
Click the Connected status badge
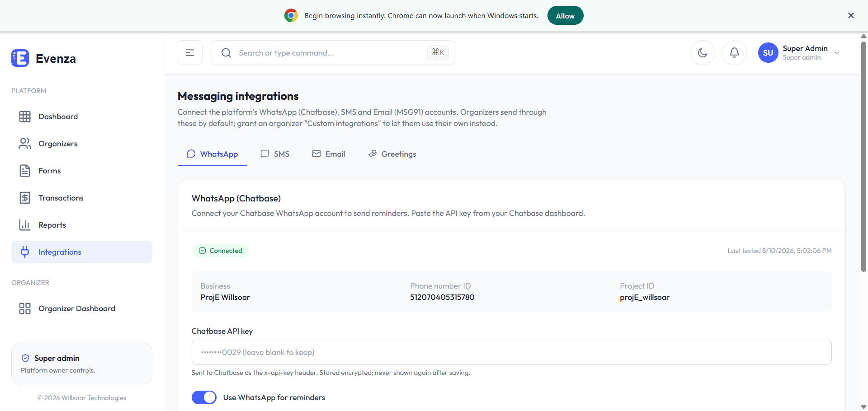pyautogui.click(x=220, y=251)
